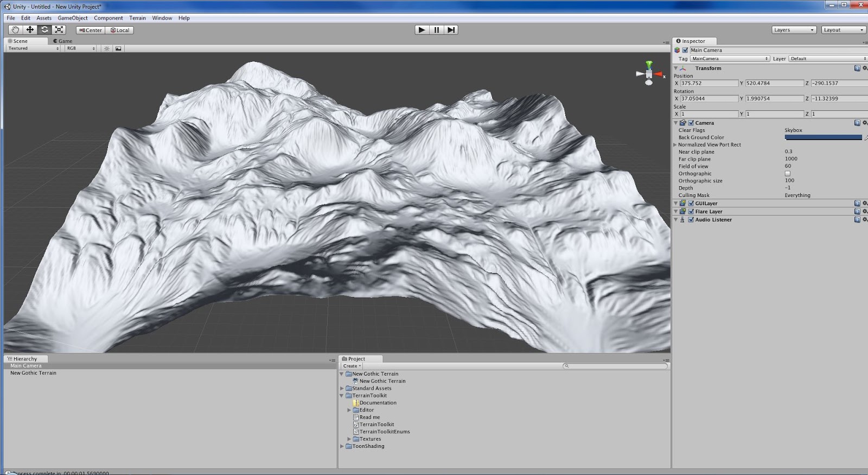The height and width of the screenshot is (475, 868).
Task: Toggle scene lighting sun icon
Action: point(107,48)
